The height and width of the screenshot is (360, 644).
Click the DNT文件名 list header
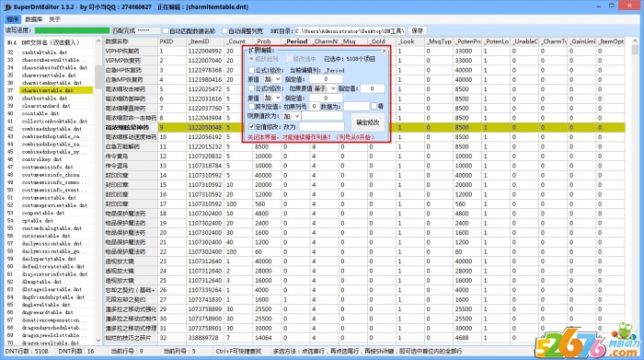click(50, 42)
